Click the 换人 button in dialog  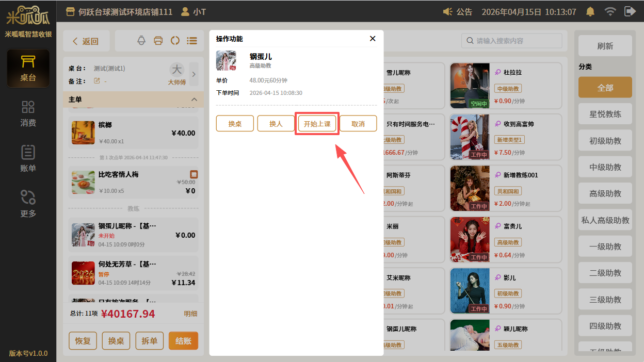(276, 124)
